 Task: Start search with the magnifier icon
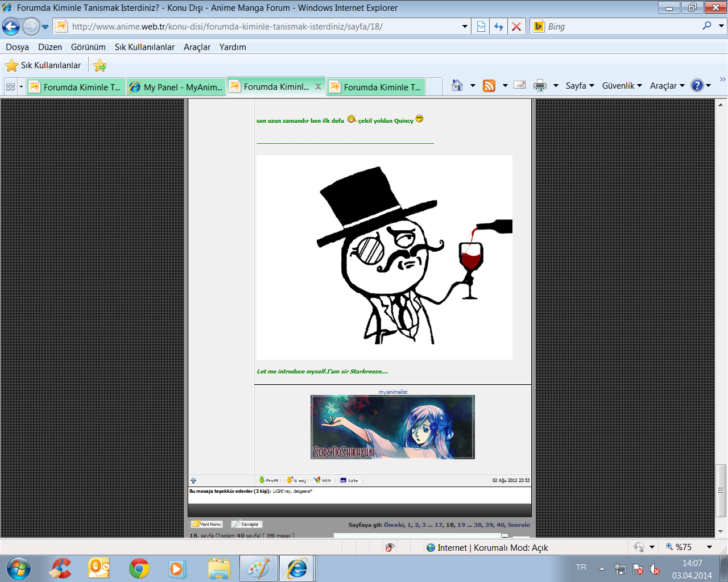tap(707, 26)
